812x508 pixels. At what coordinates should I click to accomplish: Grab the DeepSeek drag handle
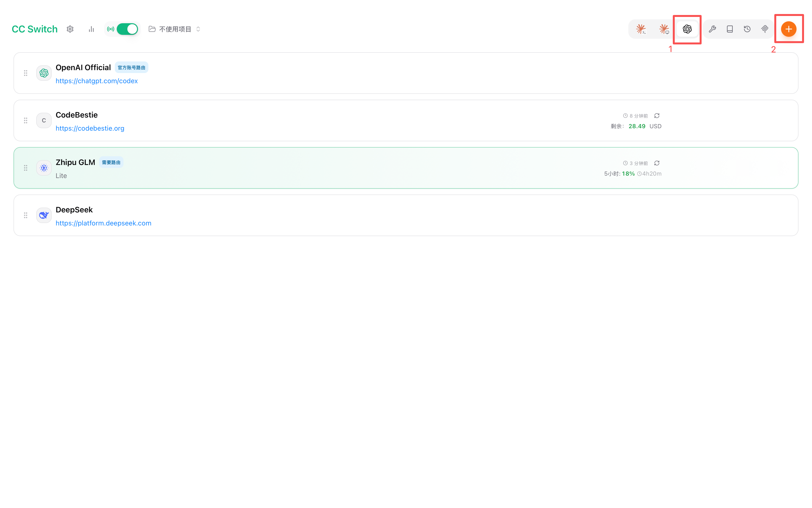click(26, 215)
